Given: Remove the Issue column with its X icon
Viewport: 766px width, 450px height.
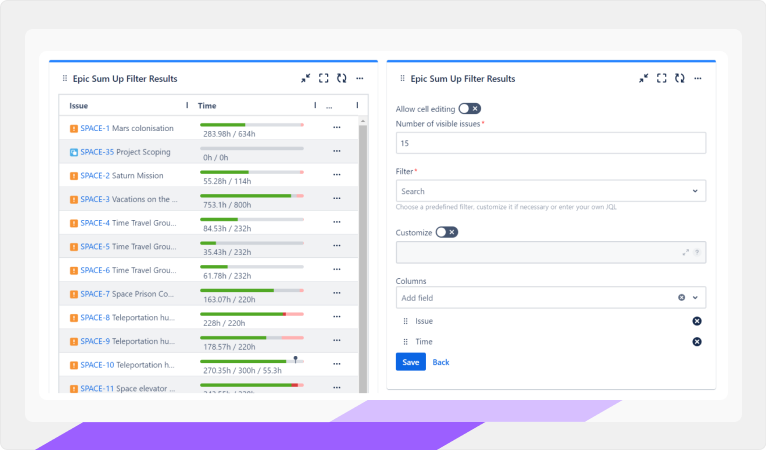Looking at the screenshot, I should 697,321.
